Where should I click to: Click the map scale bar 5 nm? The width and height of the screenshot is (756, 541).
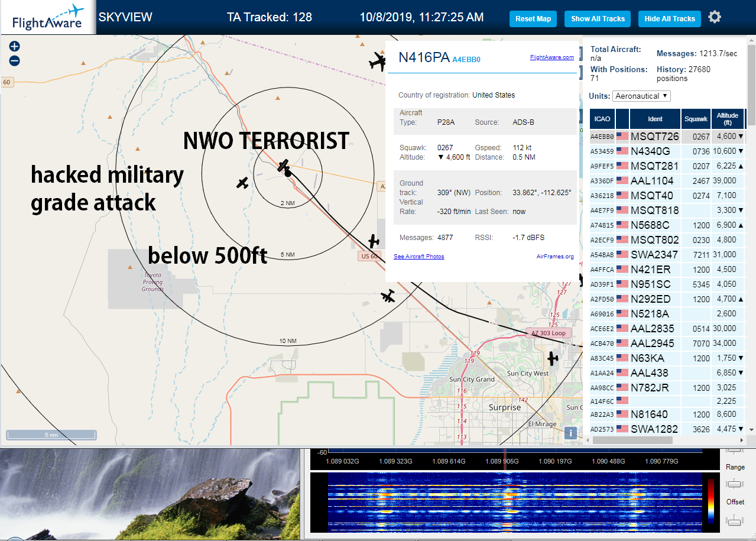(51, 435)
